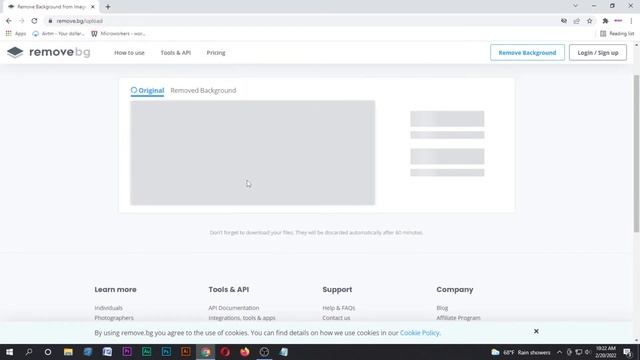The width and height of the screenshot is (640, 360).
Task: Open the Blog footer link
Action: click(x=442, y=308)
